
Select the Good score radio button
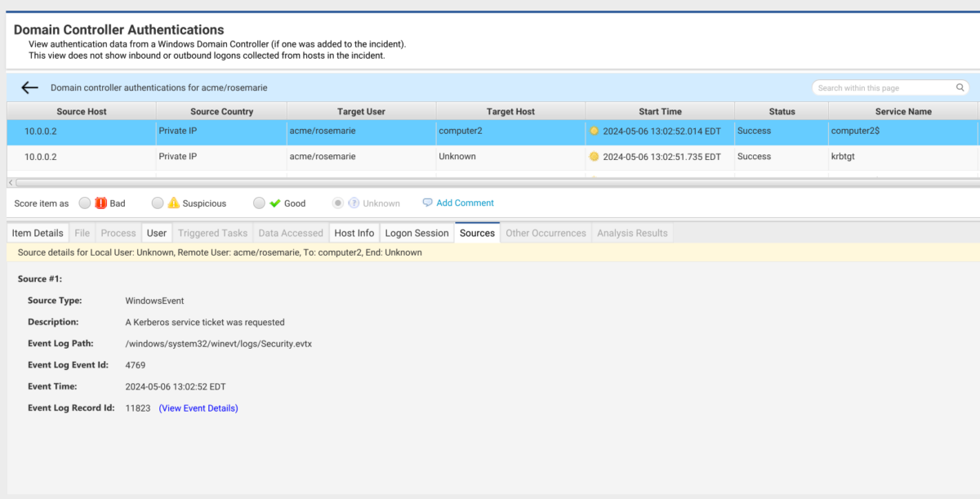point(259,203)
